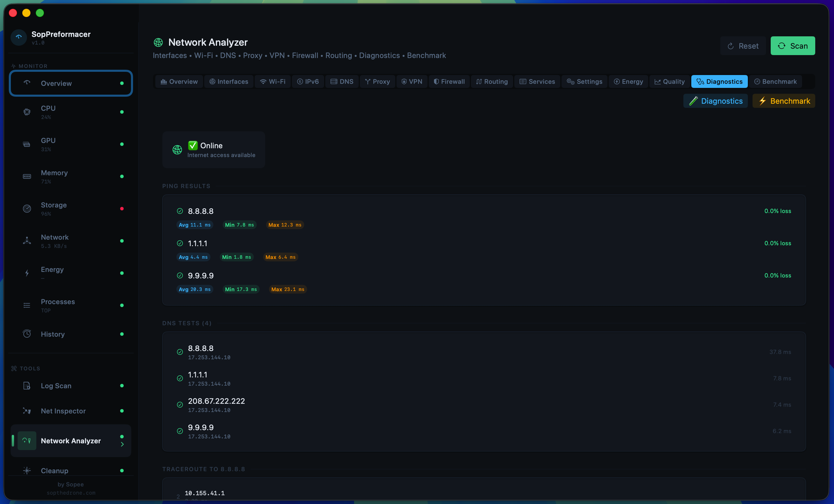Viewport: 834px width, 504px height.
Task: Open Log Scan from the Tools section
Action: [27, 386]
